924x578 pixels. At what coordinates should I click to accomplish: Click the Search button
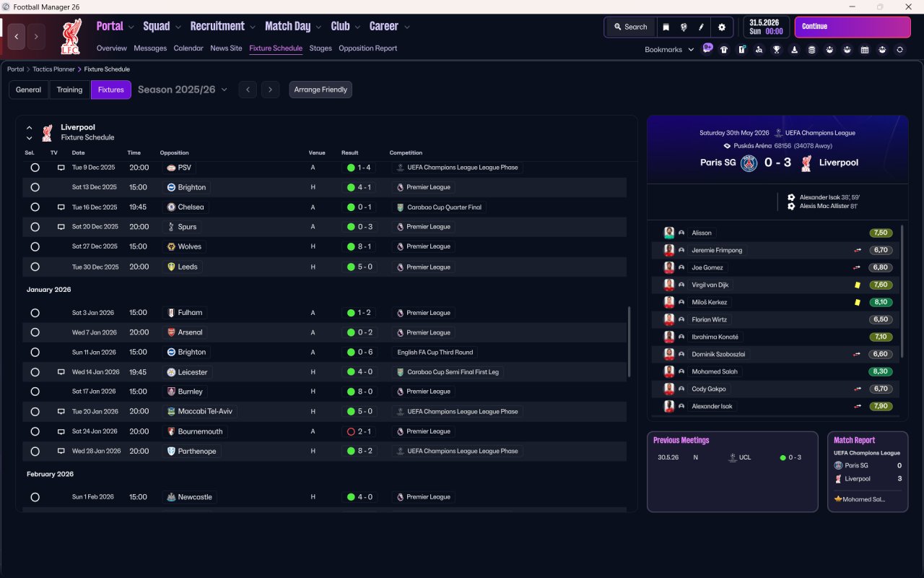[x=630, y=27]
